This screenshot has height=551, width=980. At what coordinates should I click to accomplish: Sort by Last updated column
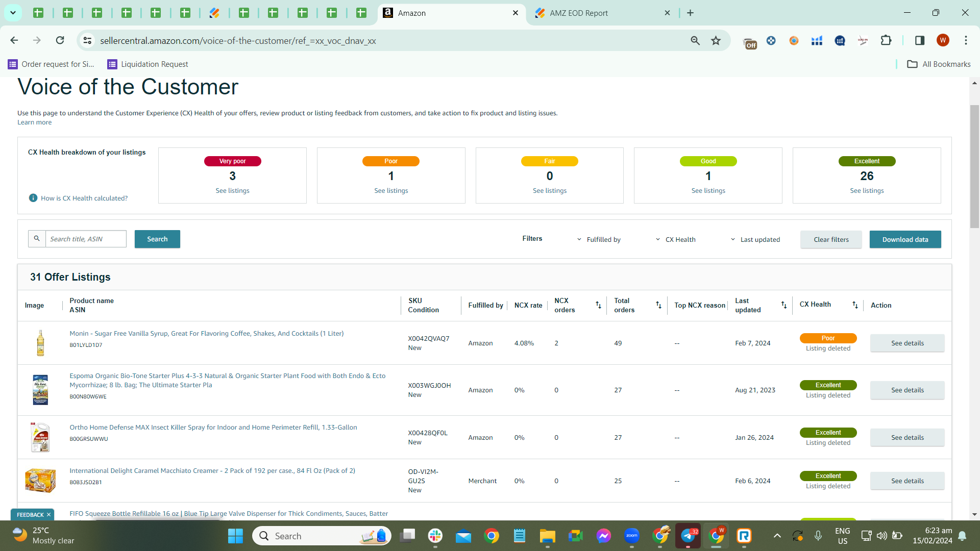pos(783,305)
